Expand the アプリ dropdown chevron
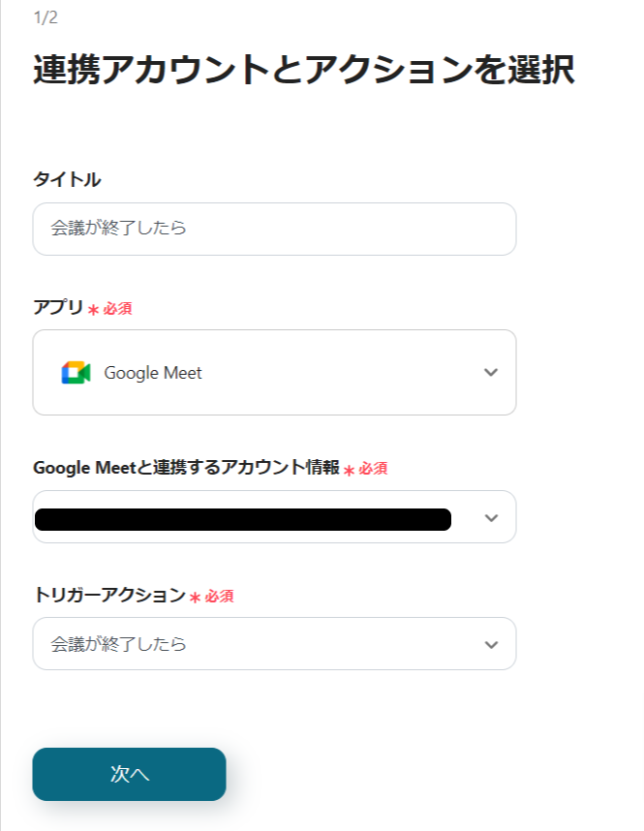Viewport: 644px width, 831px height. tap(491, 373)
